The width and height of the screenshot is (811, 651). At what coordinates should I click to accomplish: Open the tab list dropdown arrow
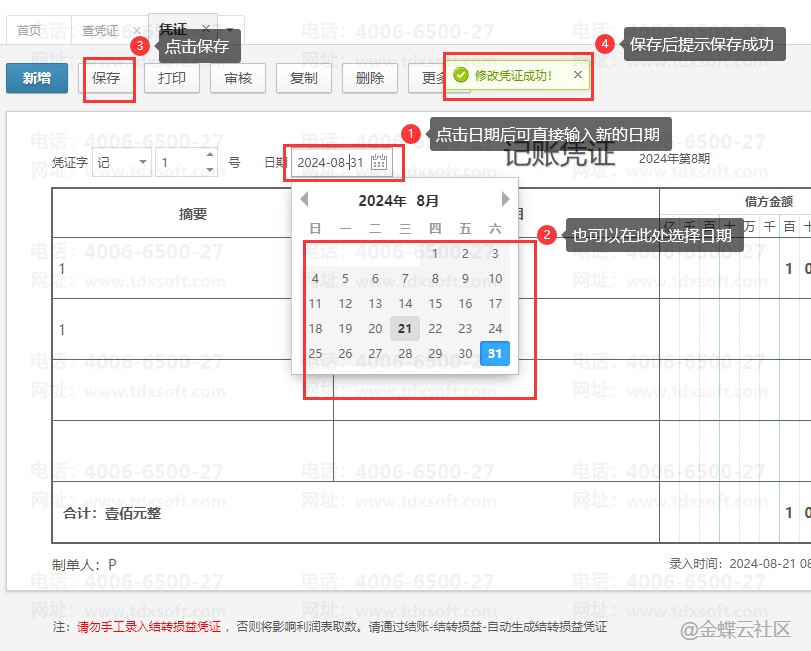tap(230, 29)
